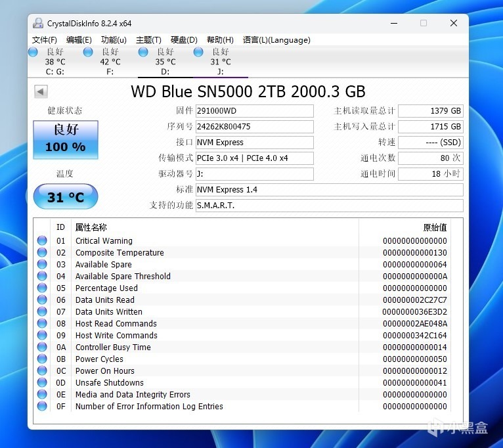Click the serial number field 24262K800475
Viewport: 503px width, 448px height.
click(x=254, y=127)
